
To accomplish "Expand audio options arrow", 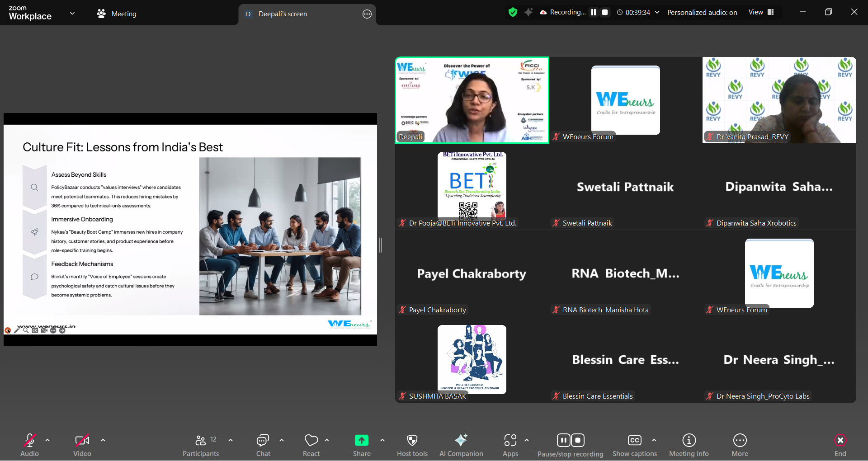I will (47, 440).
